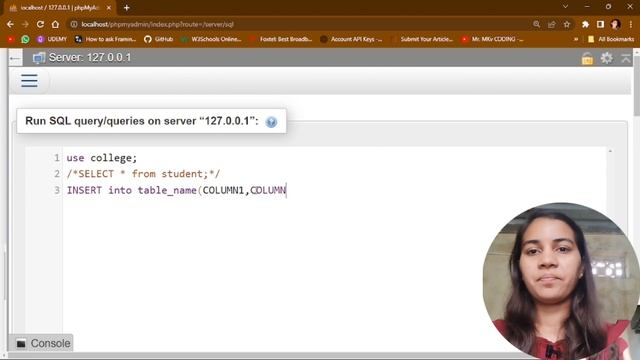Collapse the top menu with arrow icon
The width and height of the screenshot is (640, 360).
tap(626, 58)
